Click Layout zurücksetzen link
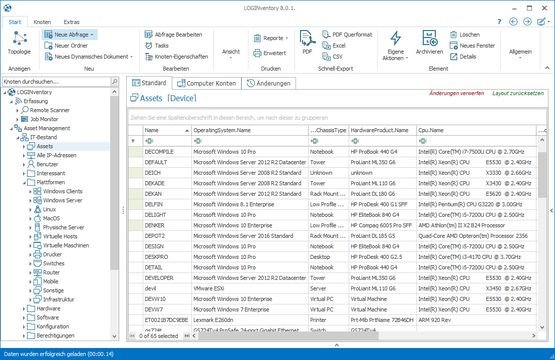This screenshot has width=555, height=360. pyautogui.click(x=518, y=93)
